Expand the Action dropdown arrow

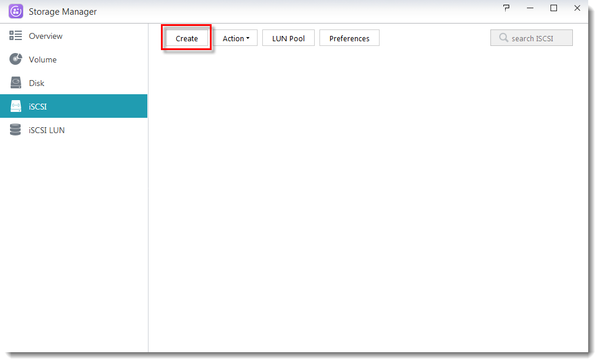tap(248, 38)
